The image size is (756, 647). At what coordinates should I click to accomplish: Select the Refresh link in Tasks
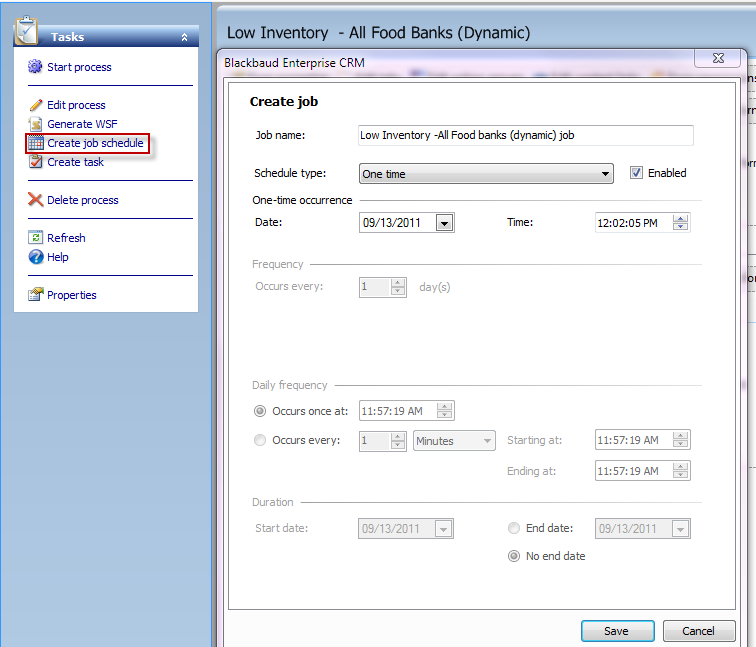pyautogui.click(x=66, y=238)
